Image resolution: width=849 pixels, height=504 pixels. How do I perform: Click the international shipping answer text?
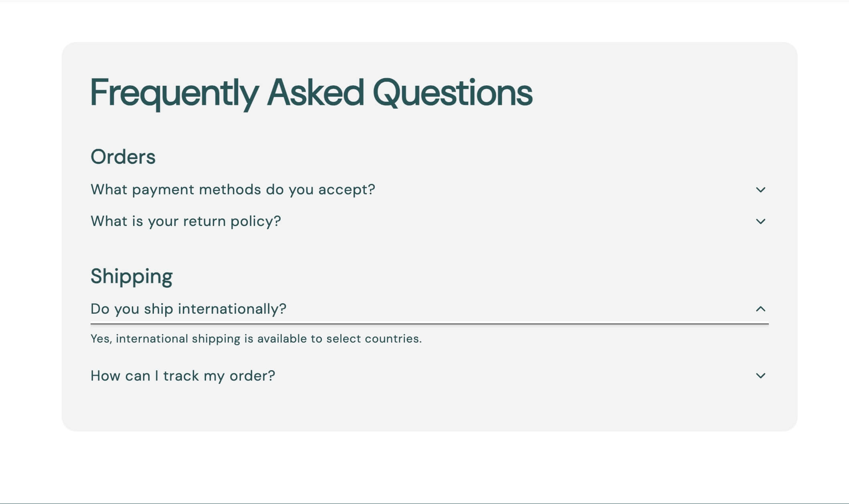pos(256,339)
